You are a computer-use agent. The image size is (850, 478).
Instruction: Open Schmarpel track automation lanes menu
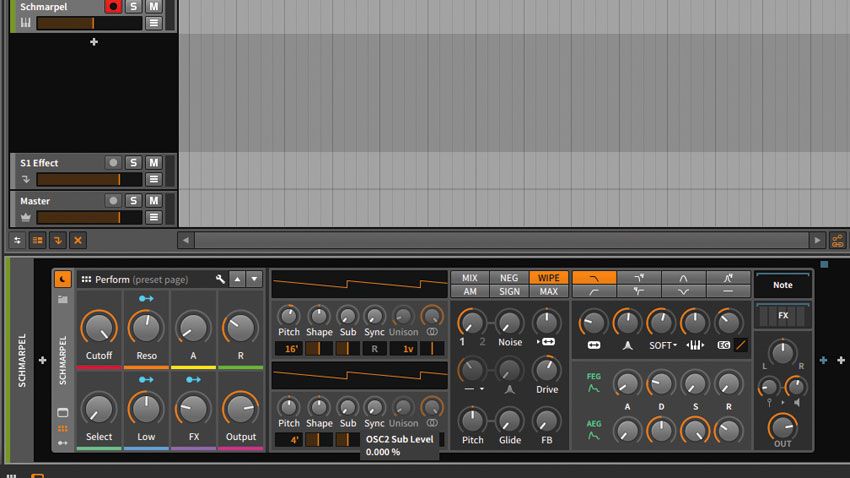click(154, 23)
